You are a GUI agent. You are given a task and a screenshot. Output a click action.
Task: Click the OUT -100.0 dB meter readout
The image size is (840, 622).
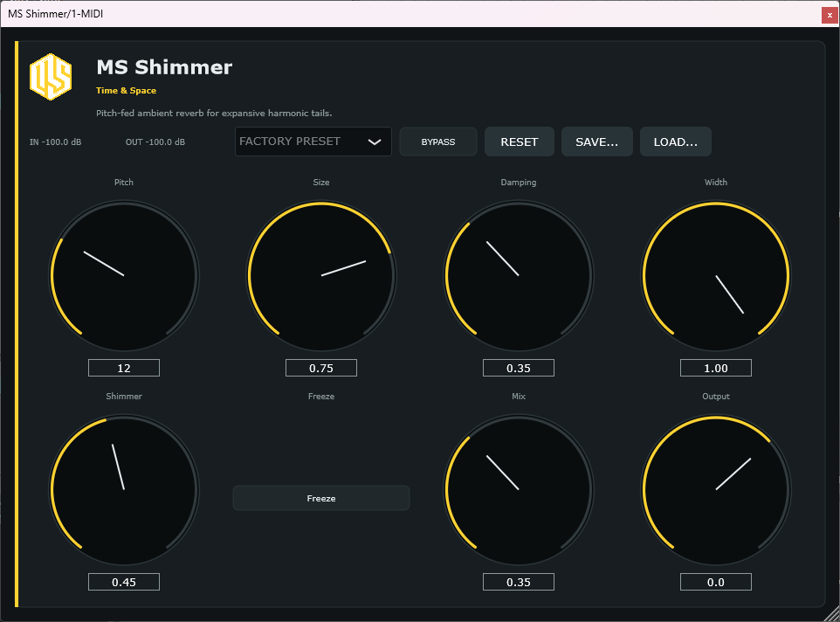pos(155,142)
